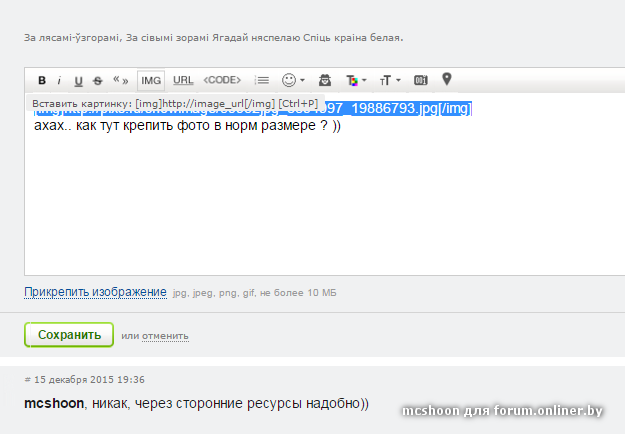
Task: Click the 'отменить' cancel link
Action: 165,336
